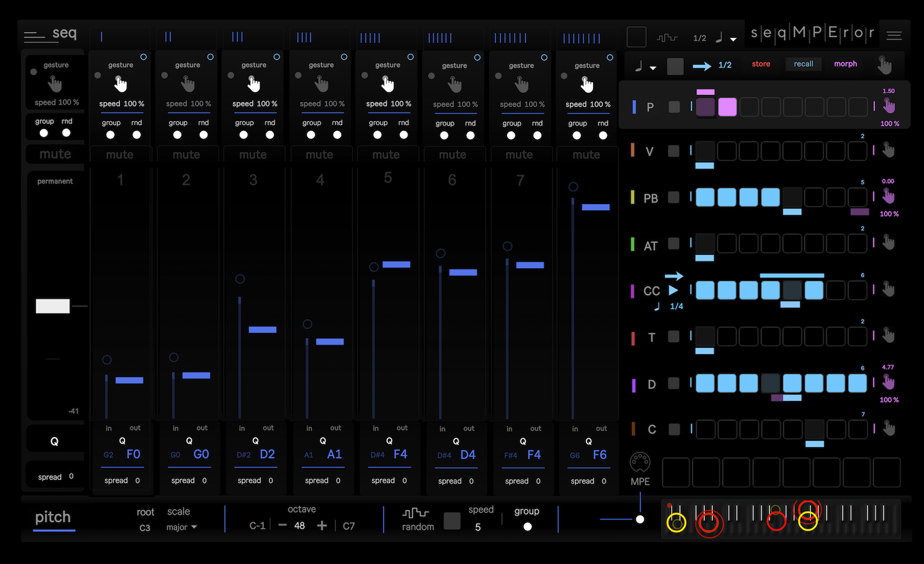The height and width of the screenshot is (564, 924).
Task: Open the major scale dropdown
Action: 182,526
